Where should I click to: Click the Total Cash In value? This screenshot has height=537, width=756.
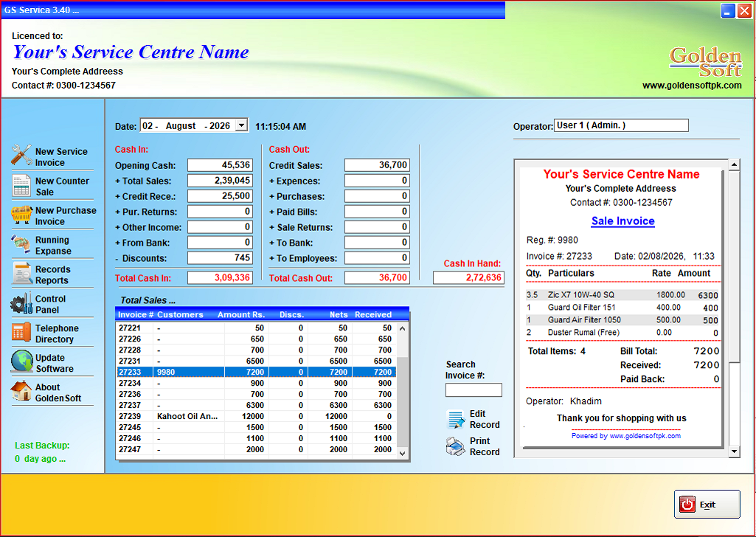click(220, 277)
